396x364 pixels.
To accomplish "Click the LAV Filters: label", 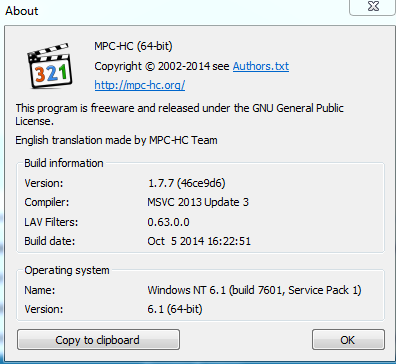I will click(51, 222).
